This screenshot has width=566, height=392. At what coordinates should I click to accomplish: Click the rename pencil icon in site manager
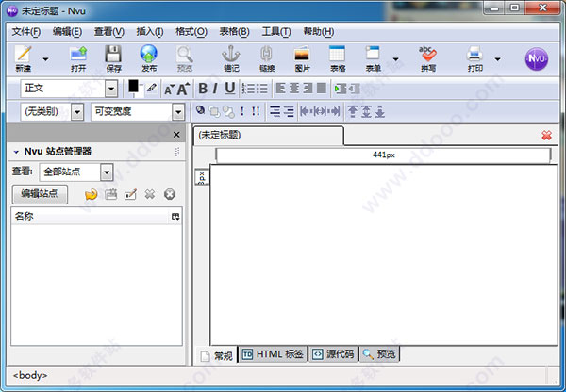click(x=130, y=195)
